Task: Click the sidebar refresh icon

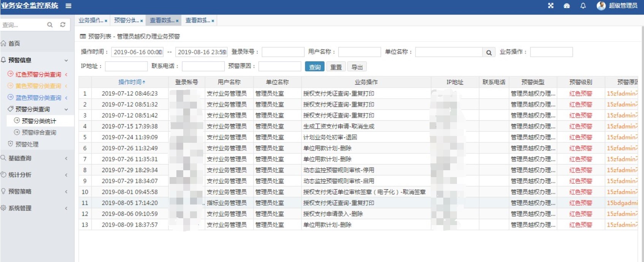Action: coord(63,25)
